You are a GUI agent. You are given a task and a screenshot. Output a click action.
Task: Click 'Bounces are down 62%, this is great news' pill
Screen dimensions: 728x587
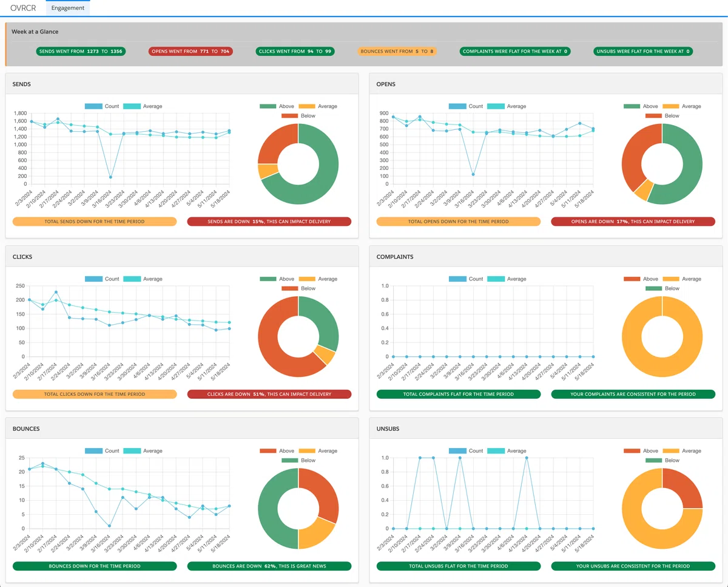click(269, 566)
